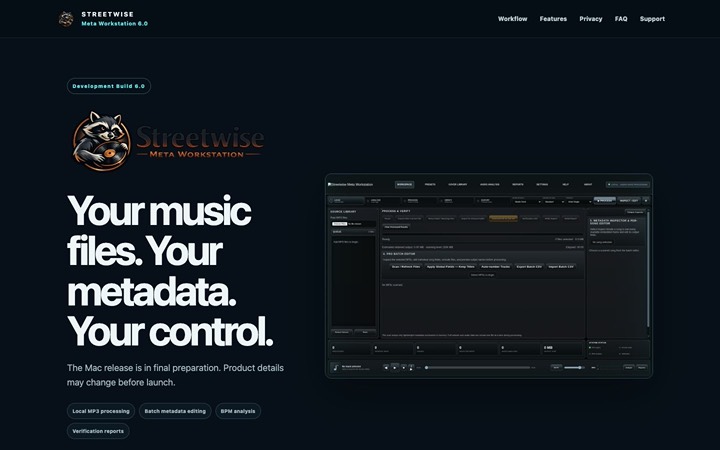This screenshot has width=720, height=450.
Task: Click the Development Build 6.0 badge
Action: tap(109, 86)
